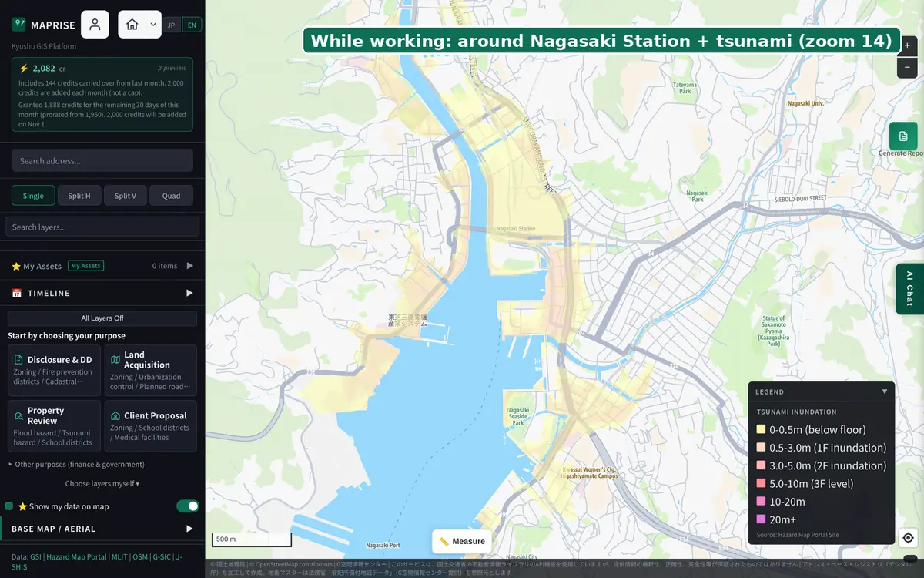
Task: Collapse the LEGEND panel arrow
Action: (885, 391)
